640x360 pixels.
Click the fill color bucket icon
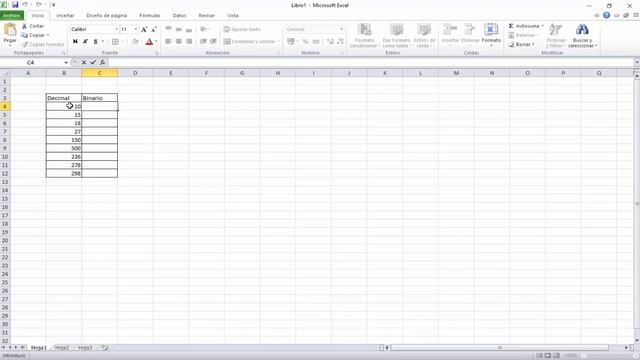click(x=135, y=42)
